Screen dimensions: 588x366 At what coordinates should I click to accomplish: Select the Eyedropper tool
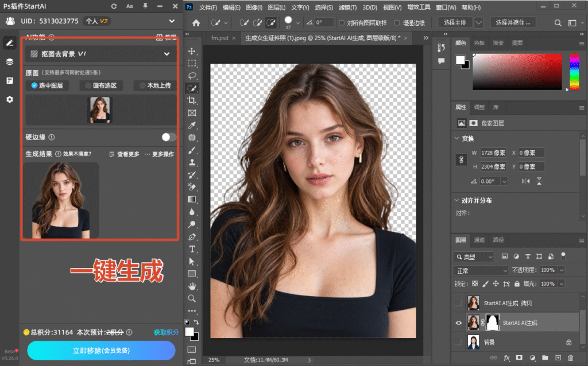coord(192,125)
